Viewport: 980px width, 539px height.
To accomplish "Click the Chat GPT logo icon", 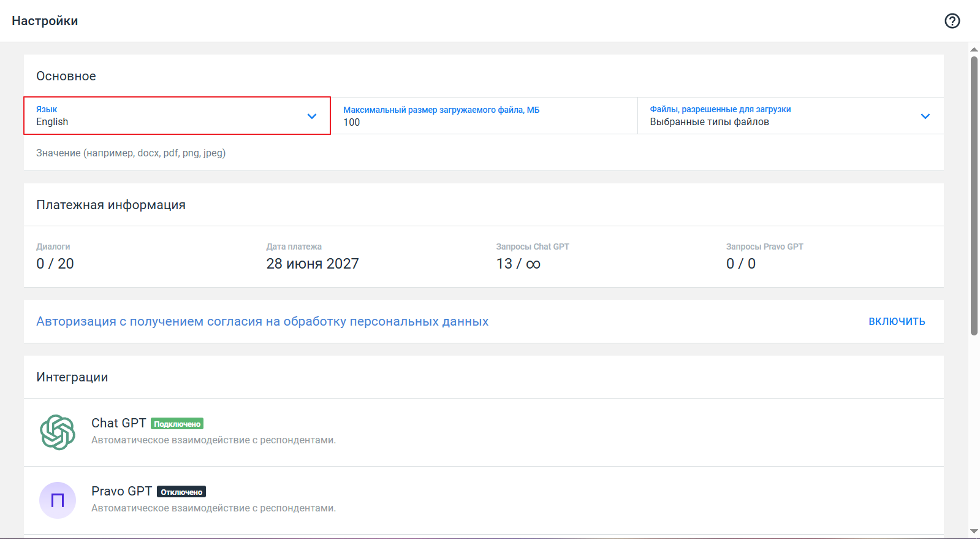I will tap(58, 432).
